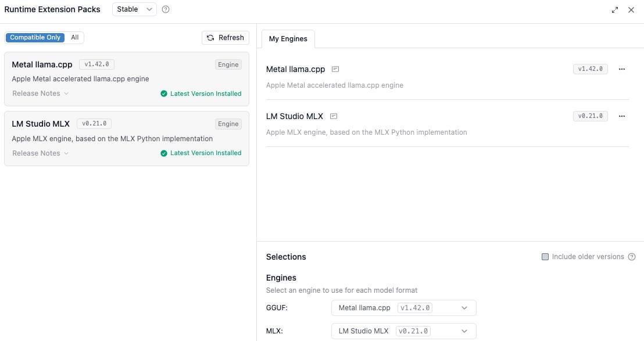Open the Stable release channel dropdown

click(x=134, y=9)
